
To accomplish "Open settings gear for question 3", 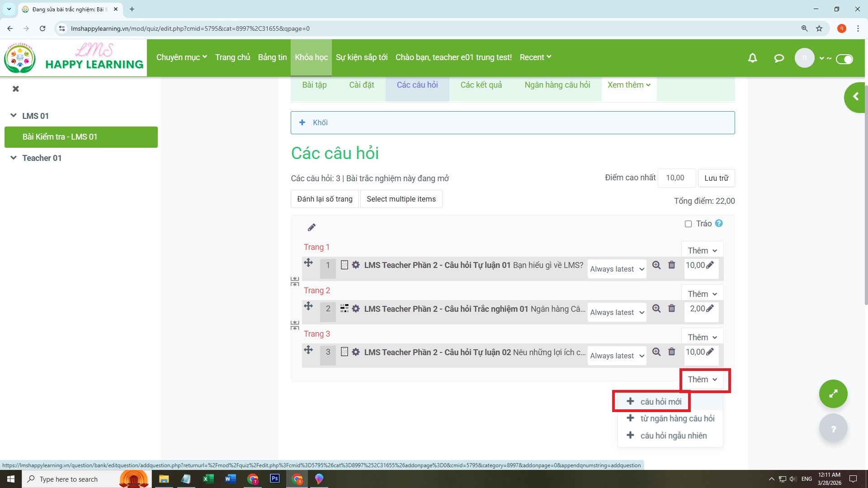I will (356, 352).
